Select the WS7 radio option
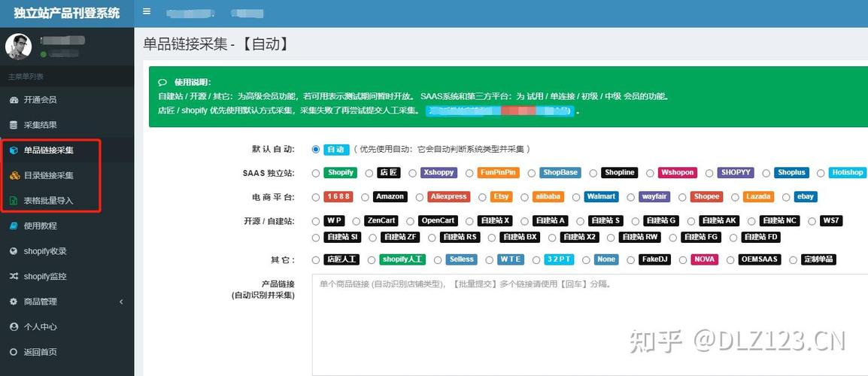Viewport: 868px width, 376px height. point(812,221)
